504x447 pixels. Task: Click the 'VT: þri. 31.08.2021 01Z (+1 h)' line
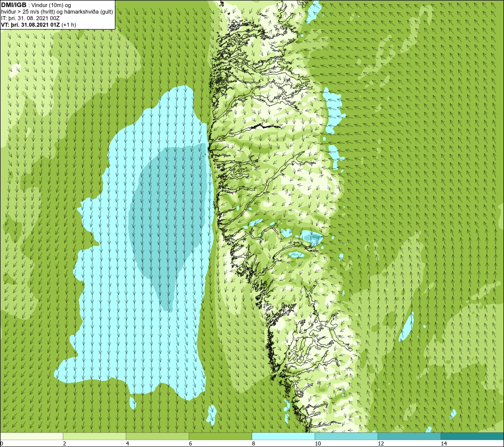(39, 25)
